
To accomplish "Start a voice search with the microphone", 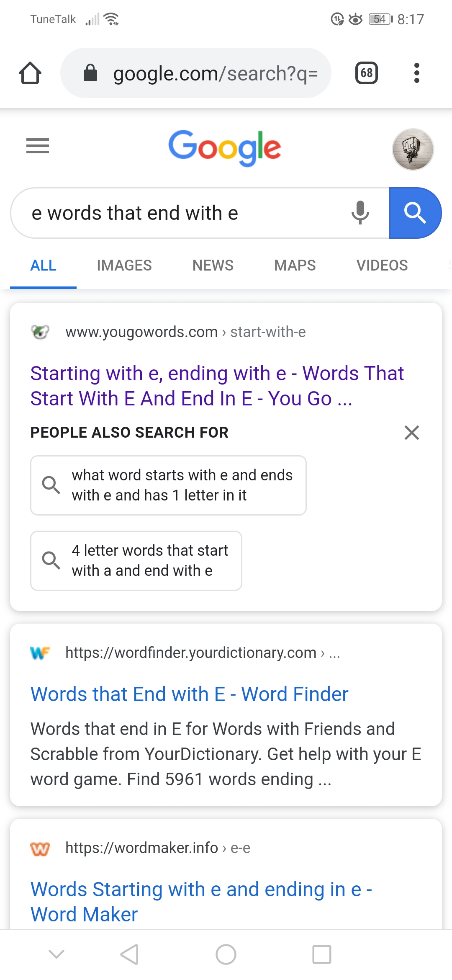I will click(x=361, y=213).
